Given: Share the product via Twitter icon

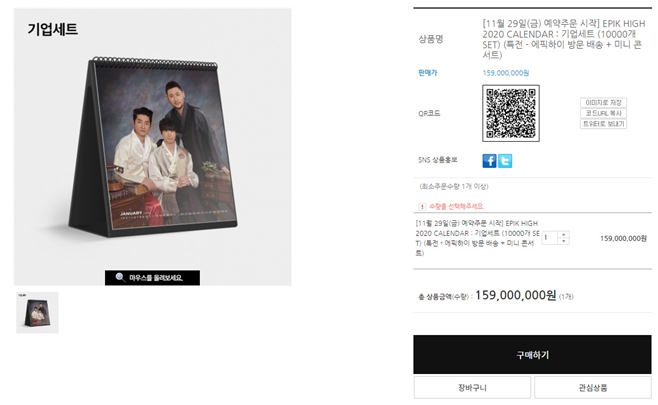Looking at the screenshot, I should click(505, 161).
